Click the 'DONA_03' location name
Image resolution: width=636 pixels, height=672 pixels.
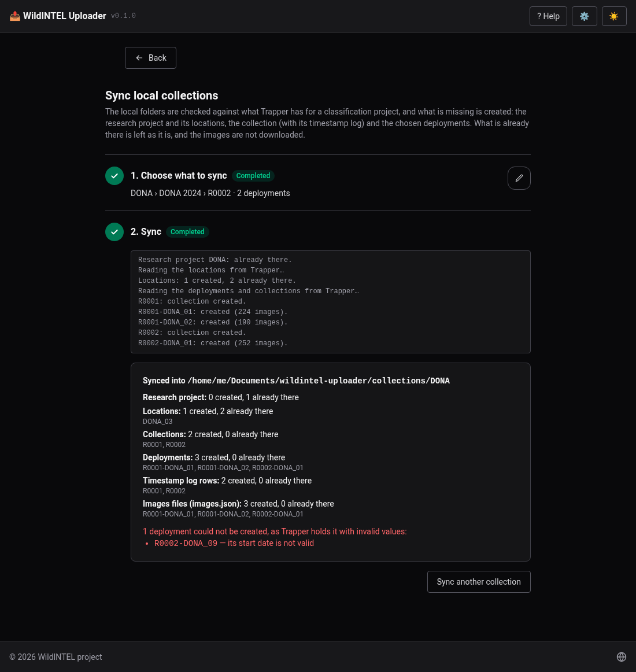(157, 422)
